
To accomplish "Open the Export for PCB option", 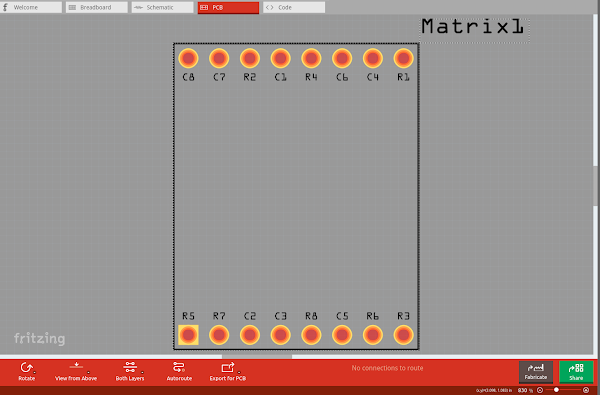I will pos(227,367).
